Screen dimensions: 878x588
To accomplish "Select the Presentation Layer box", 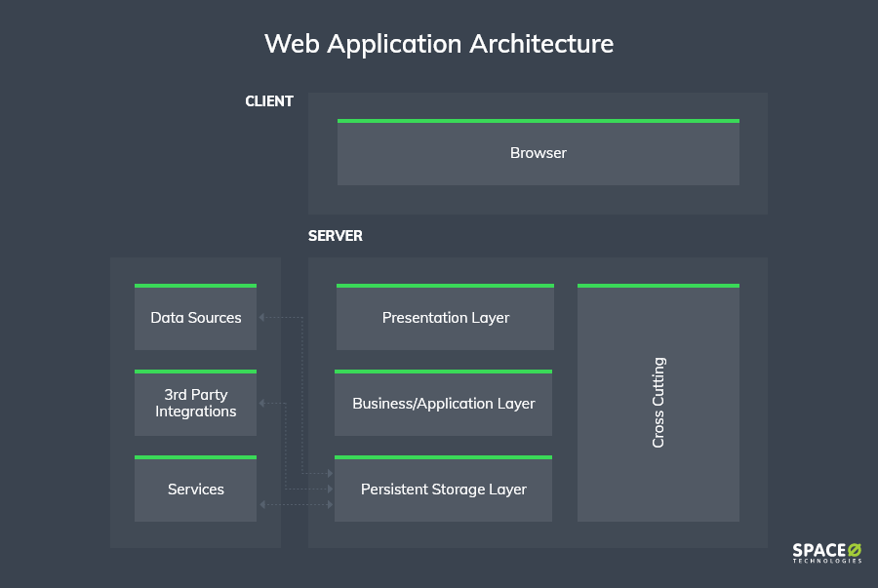I will click(445, 317).
